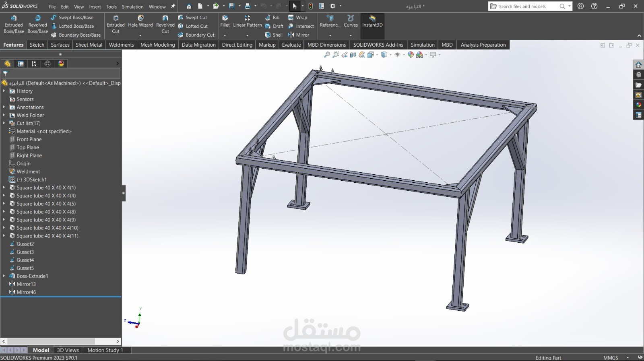Open FeatureManager design tree tab
The width and height of the screenshot is (644, 361).
tap(7, 64)
